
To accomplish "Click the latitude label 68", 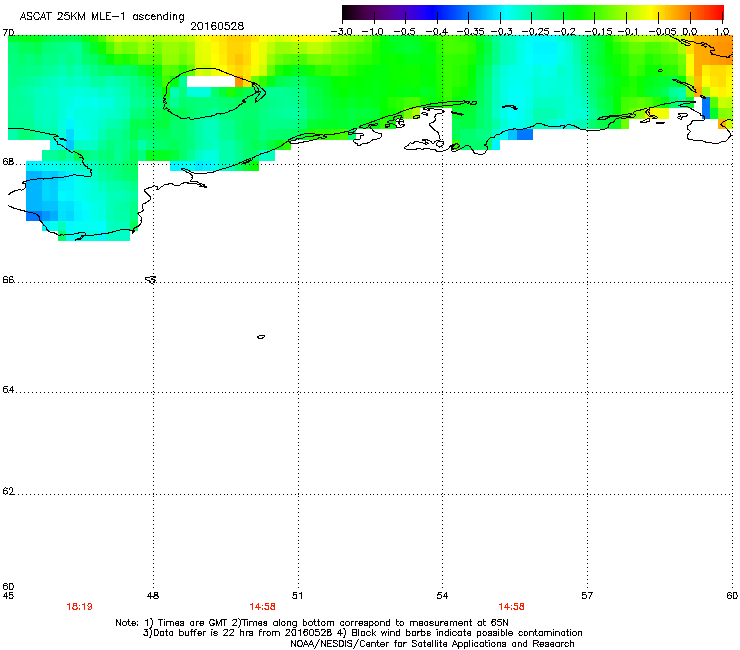I will tap(8, 162).
